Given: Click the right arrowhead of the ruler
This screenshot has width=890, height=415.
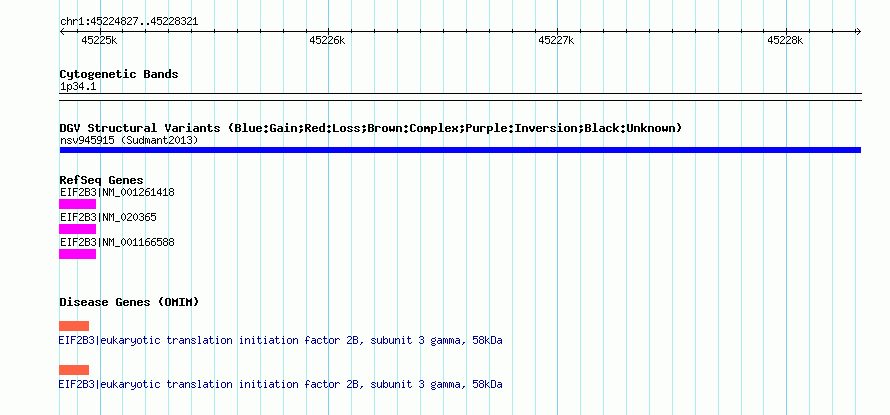Looking at the screenshot, I should pyautogui.click(x=858, y=32).
